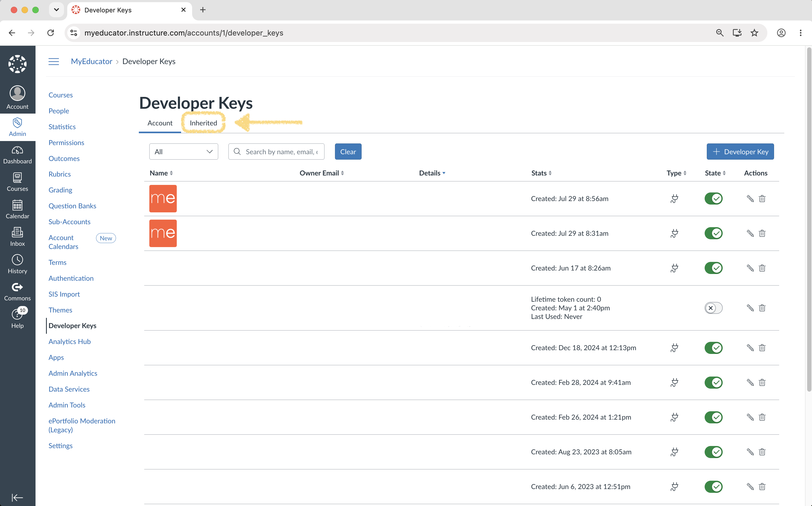Delete the key created Jul 29 8:56am
This screenshot has height=506, width=812.
click(762, 199)
